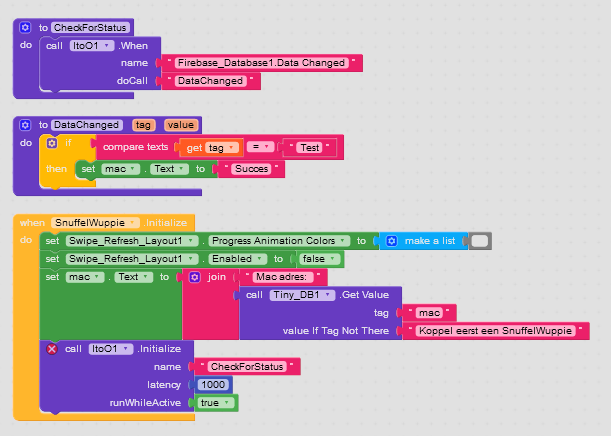The width and height of the screenshot is (611, 436).
Task: Edit the mac tag text string
Action: 429,313
